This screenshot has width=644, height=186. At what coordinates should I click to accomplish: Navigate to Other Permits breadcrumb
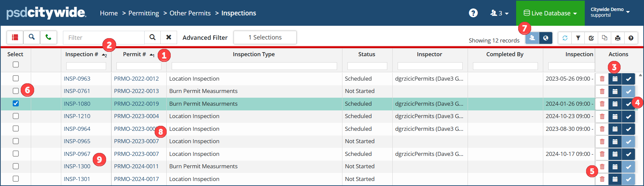point(190,13)
